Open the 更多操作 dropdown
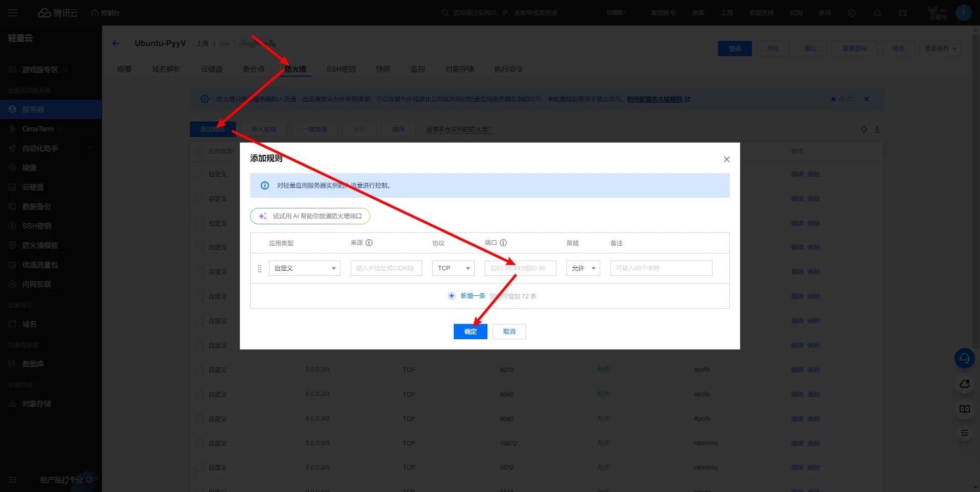 [940, 49]
